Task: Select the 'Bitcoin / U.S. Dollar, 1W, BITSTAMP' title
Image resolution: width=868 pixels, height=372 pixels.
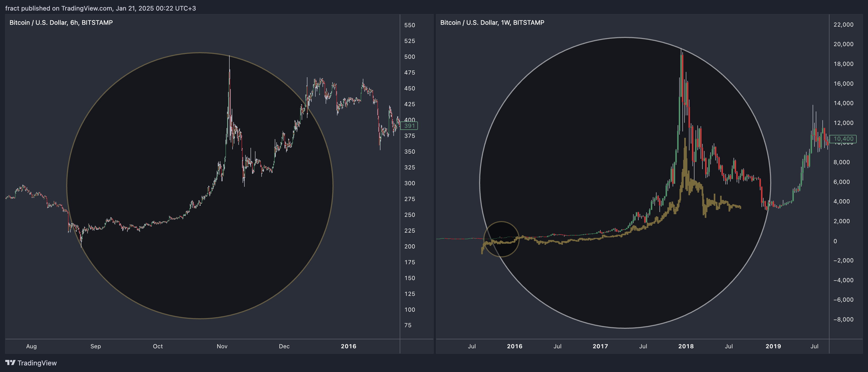Action: tap(492, 23)
